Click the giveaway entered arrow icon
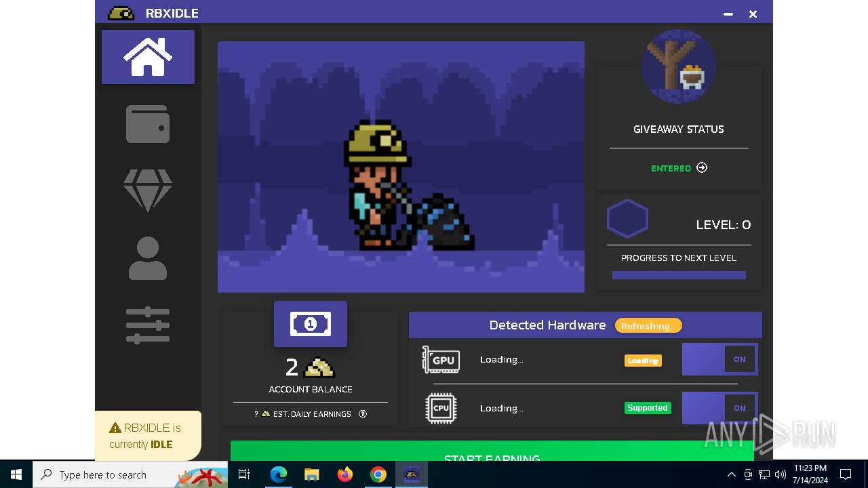The width and height of the screenshot is (868, 488). click(702, 167)
